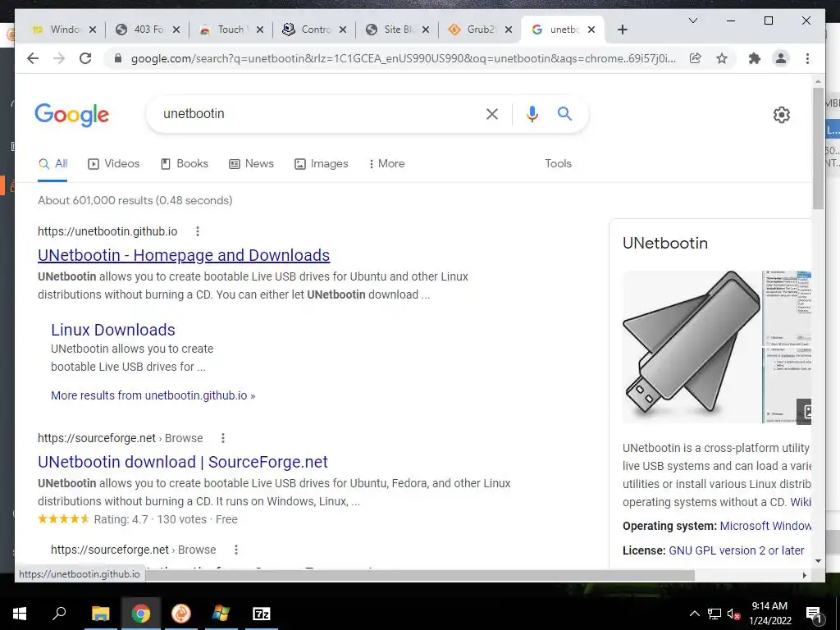Screen dimensions: 840x630
Task: Switch to the Site Bl tab
Action: coord(399,30)
